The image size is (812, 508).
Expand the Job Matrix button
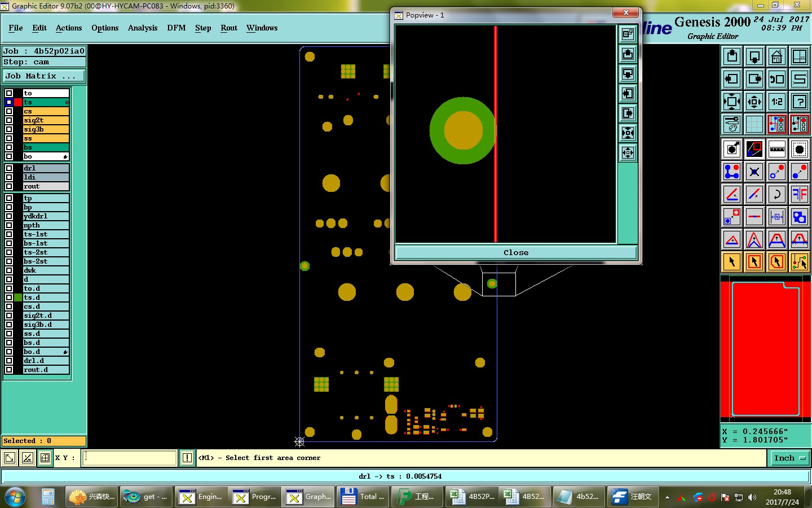[44, 76]
